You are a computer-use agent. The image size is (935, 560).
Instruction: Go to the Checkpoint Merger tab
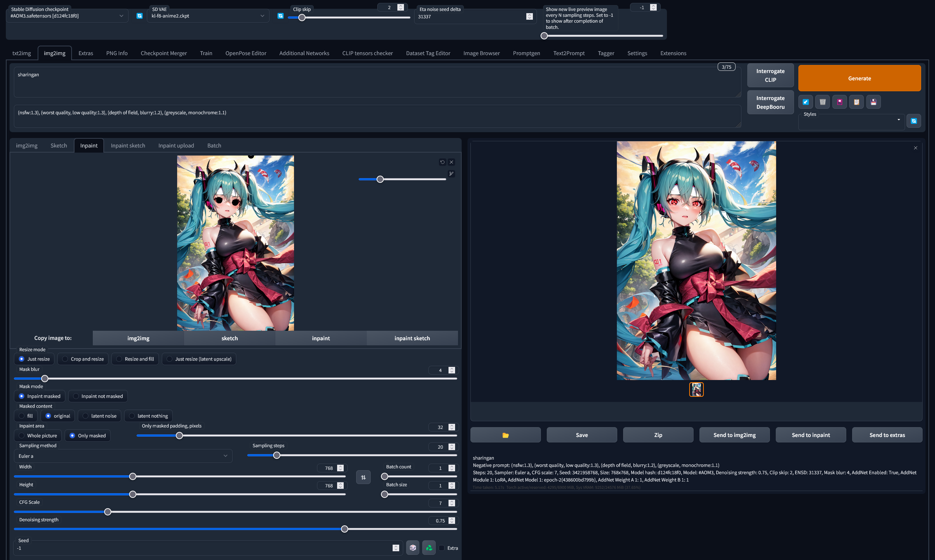click(x=164, y=53)
